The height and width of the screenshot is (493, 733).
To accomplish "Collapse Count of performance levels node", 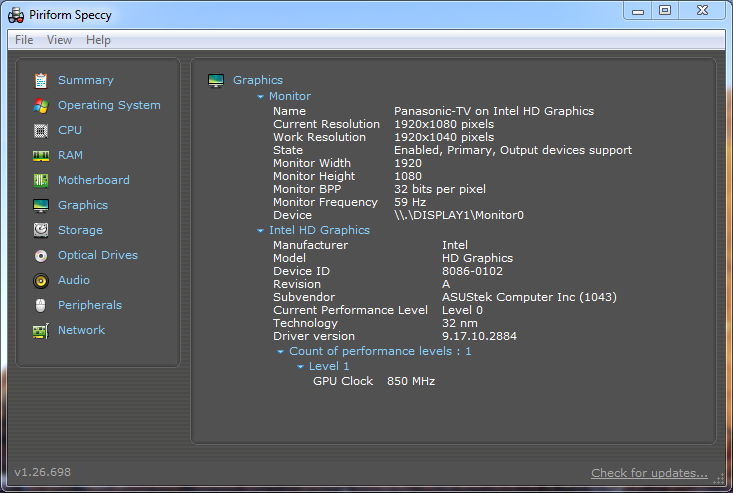I will [x=281, y=352].
